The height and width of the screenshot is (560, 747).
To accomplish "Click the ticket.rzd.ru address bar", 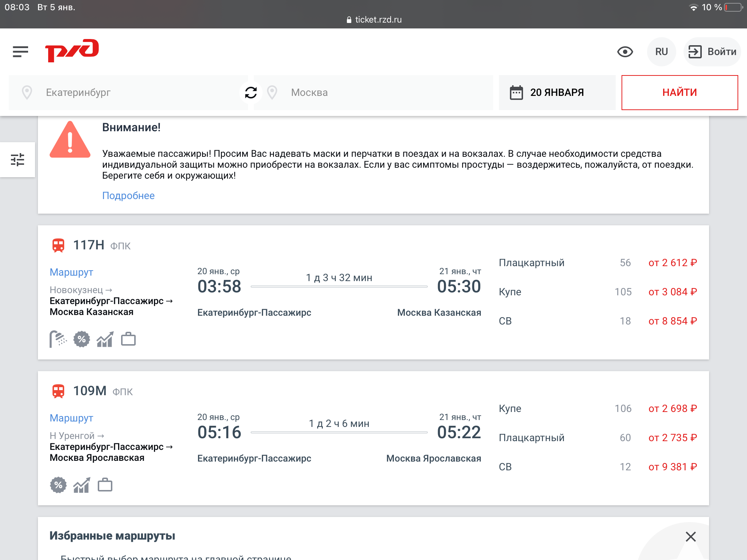I will (373, 20).
